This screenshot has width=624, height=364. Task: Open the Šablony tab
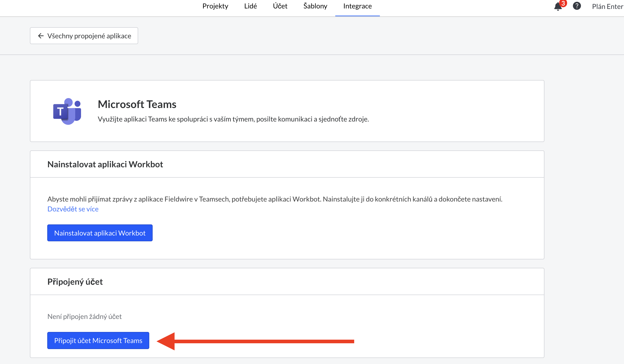tap(315, 6)
